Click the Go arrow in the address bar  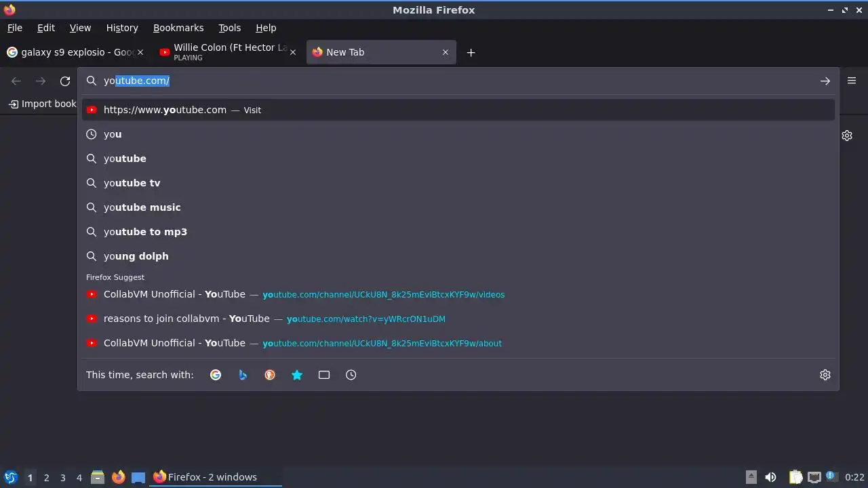tap(825, 81)
